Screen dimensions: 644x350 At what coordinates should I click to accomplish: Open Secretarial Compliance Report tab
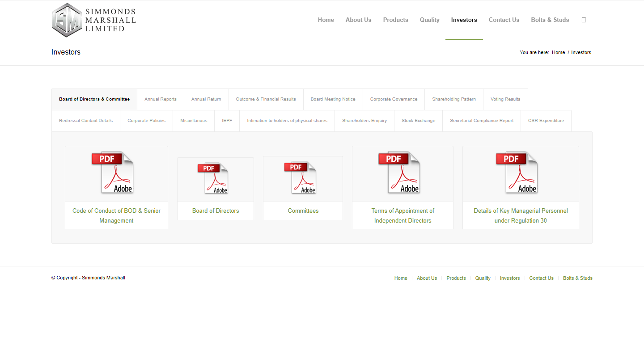point(482,121)
